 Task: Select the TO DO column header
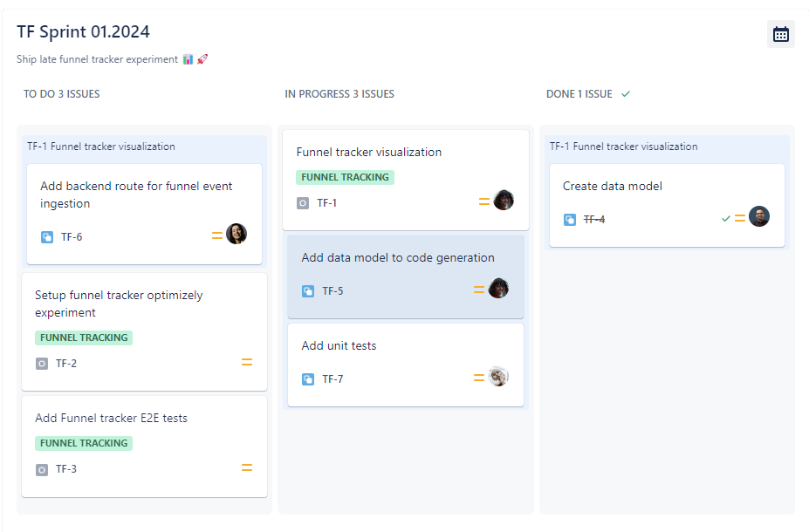tap(61, 94)
